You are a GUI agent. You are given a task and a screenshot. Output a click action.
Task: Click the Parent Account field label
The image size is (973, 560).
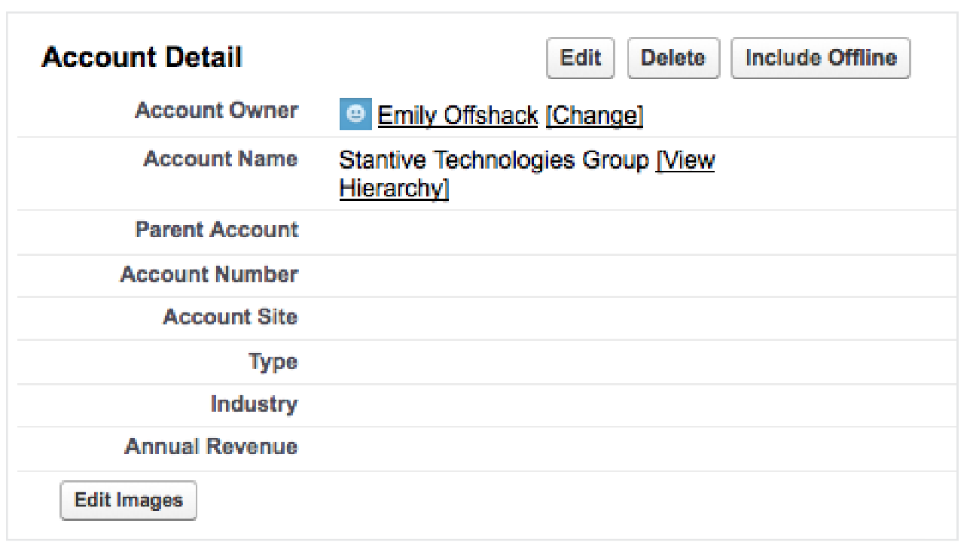tap(216, 230)
